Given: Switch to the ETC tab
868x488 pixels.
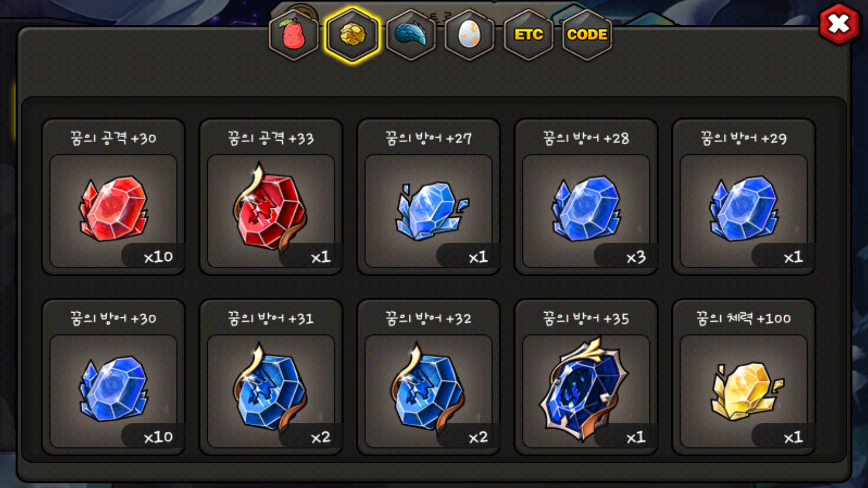Looking at the screenshot, I should [x=528, y=35].
